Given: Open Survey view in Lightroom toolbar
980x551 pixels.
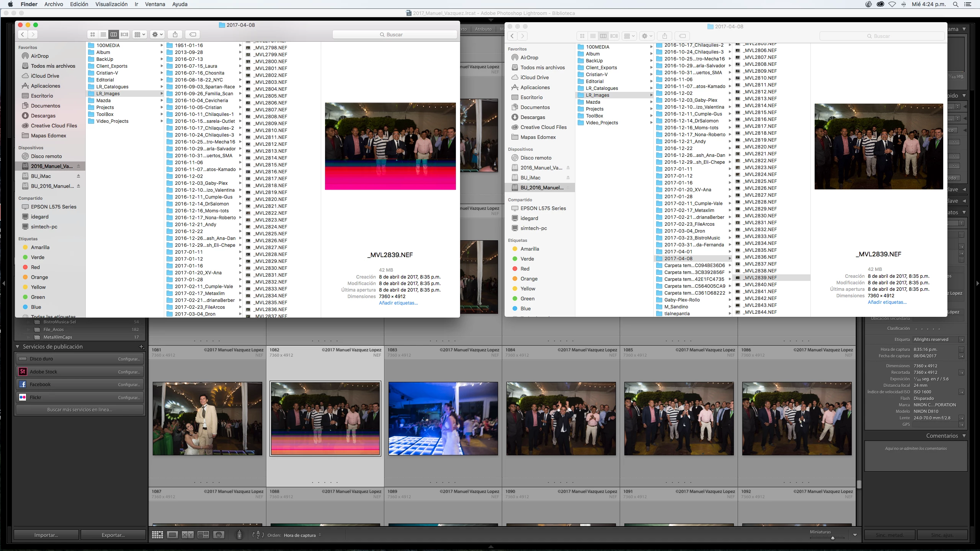Looking at the screenshot, I should click(x=203, y=535).
